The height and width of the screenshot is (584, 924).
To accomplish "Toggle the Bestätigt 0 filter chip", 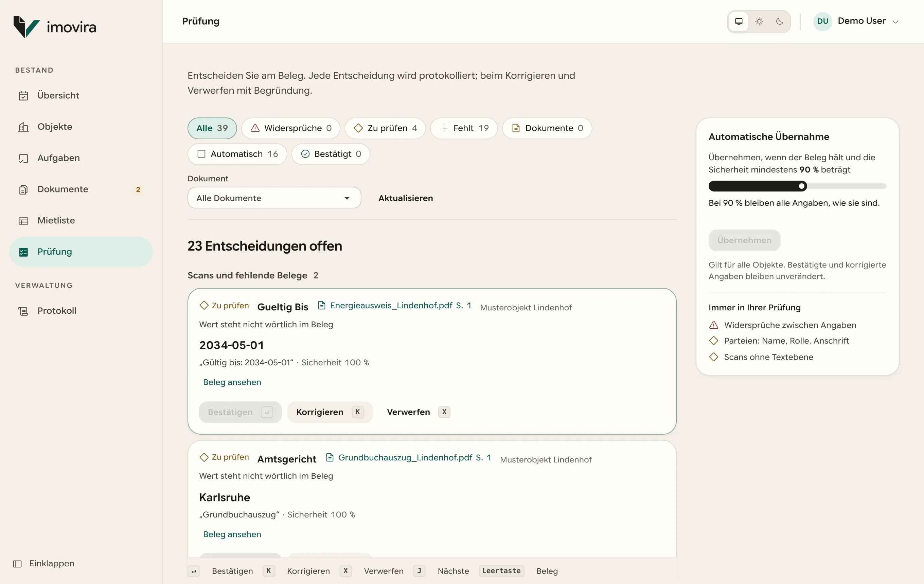I will 331,154.
